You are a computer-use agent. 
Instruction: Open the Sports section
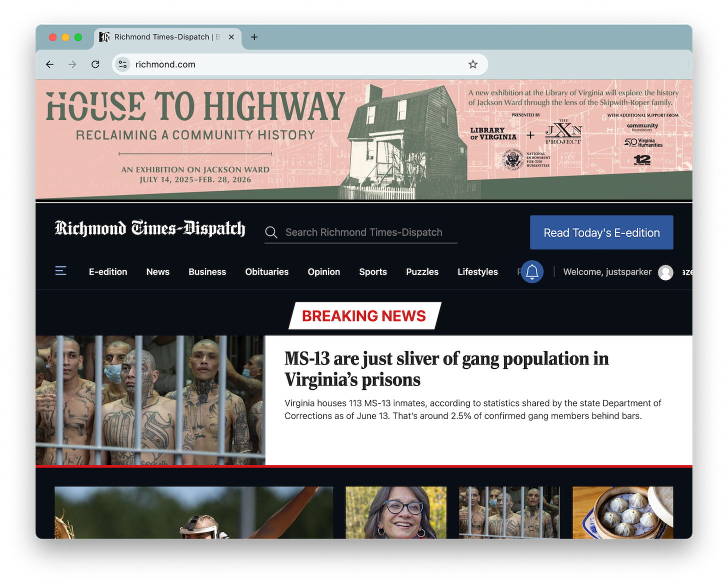[x=373, y=272]
